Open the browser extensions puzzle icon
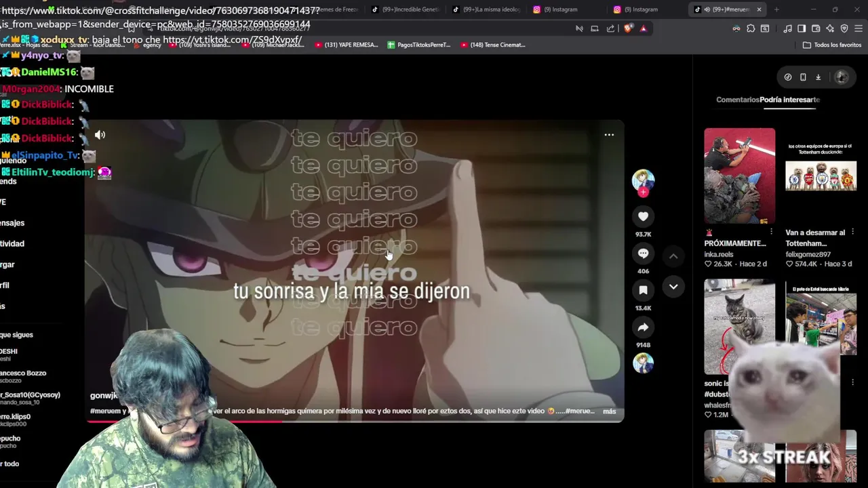The width and height of the screenshot is (868, 488). [751, 28]
